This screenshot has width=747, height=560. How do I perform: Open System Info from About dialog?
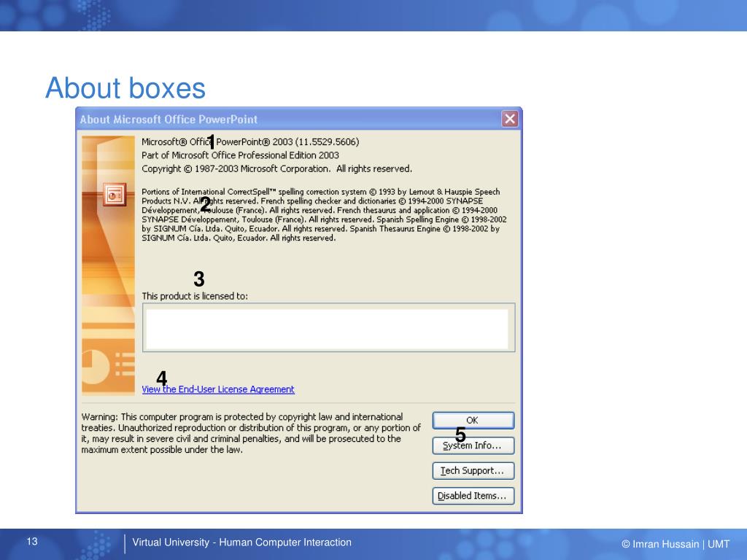473,446
